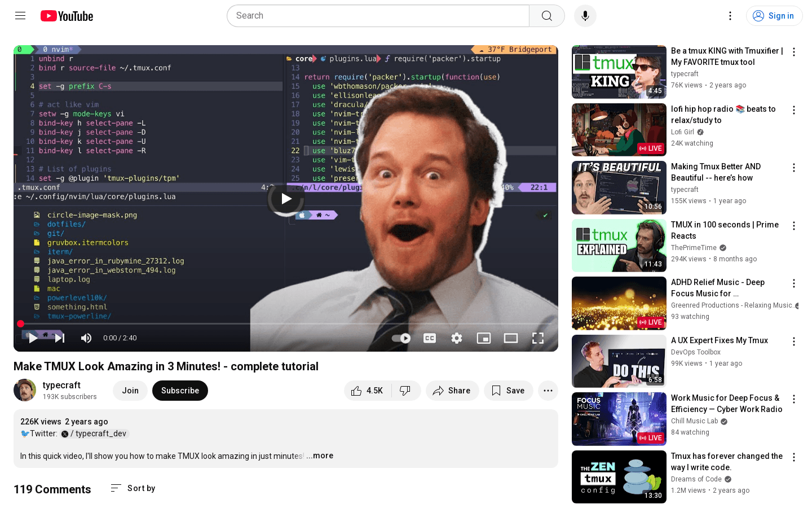This screenshot has height=508, width=812.
Task: Enter theater mode
Action: (x=511, y=338)
